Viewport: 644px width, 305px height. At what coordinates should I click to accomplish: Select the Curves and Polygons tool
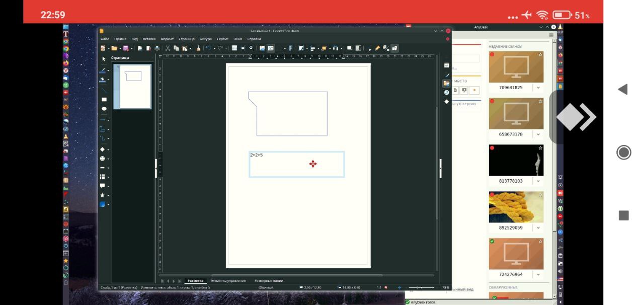pyautogui.click(x=103, y=129)
